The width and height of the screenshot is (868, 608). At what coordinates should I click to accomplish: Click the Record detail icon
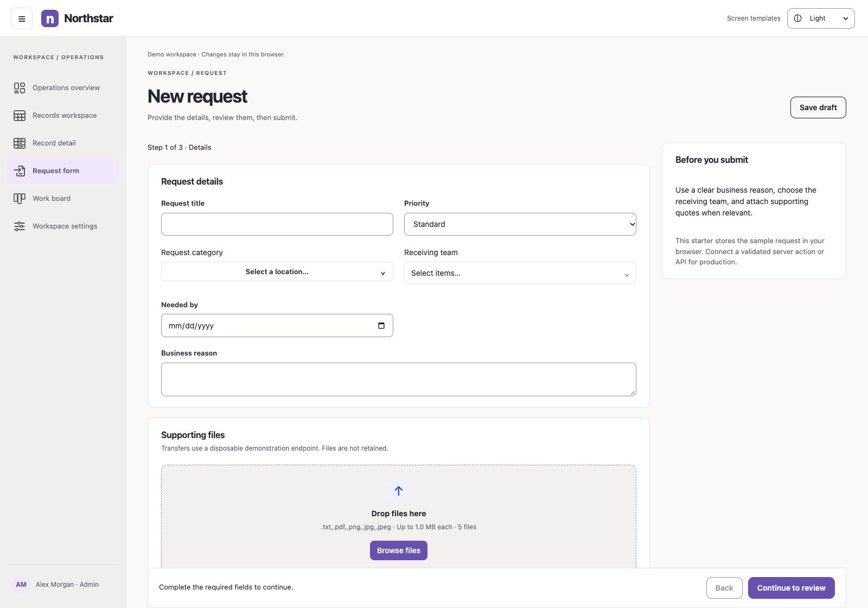coord(20,143)
